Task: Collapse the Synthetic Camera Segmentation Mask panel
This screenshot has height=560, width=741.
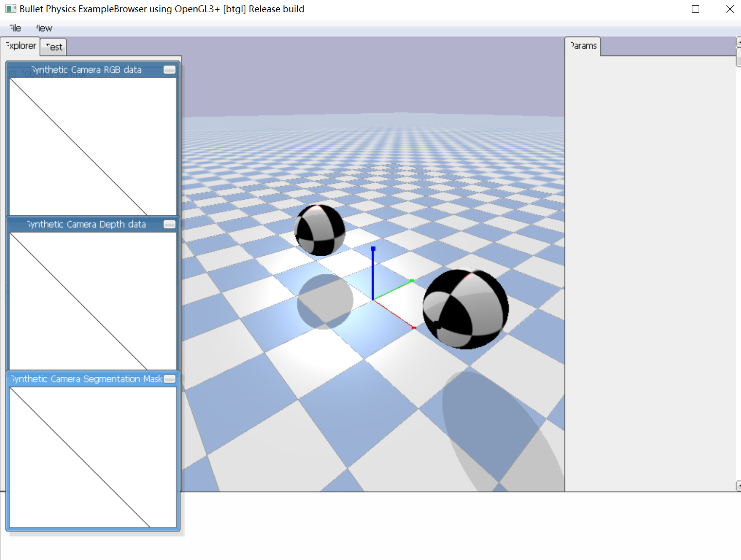Action: click(169, 379)
